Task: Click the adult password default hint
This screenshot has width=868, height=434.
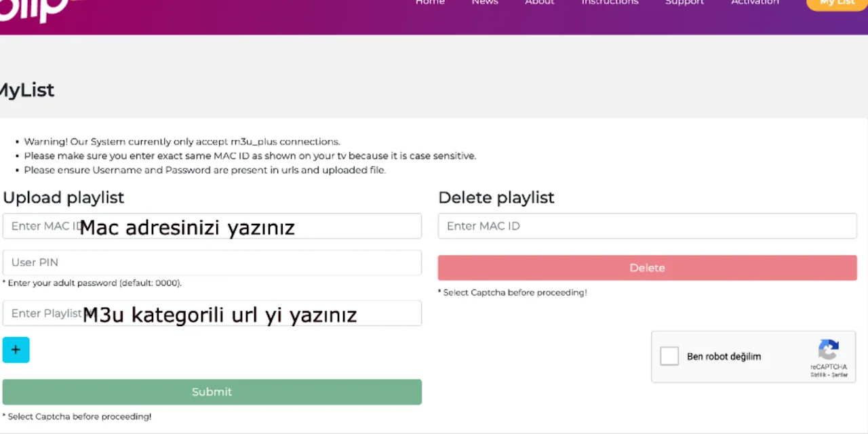Action: click(x=92, y=283)
